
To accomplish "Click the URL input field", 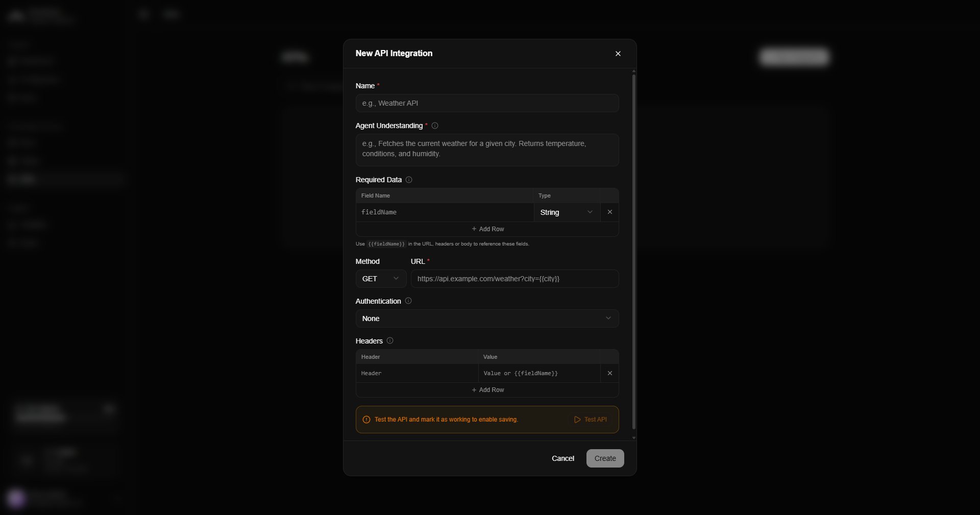I will (514, 279).
